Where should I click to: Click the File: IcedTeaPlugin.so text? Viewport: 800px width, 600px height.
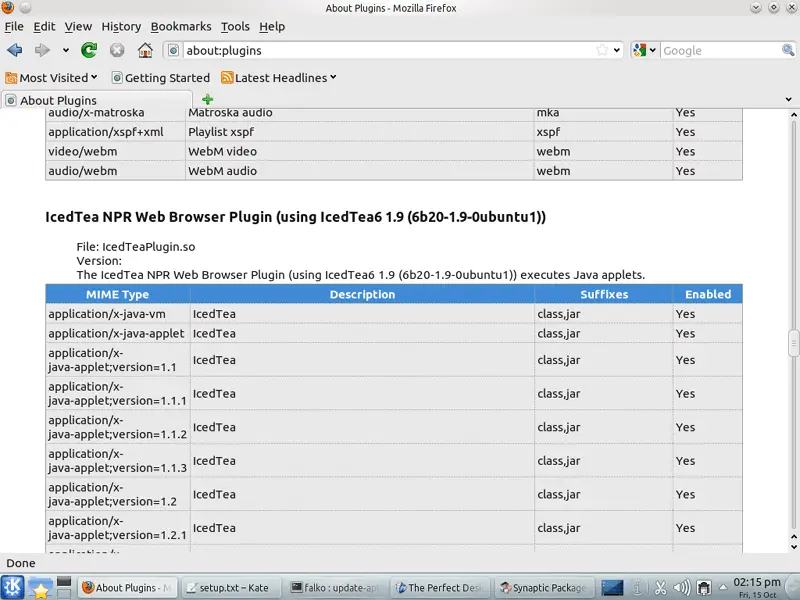[x=136, y=247]
